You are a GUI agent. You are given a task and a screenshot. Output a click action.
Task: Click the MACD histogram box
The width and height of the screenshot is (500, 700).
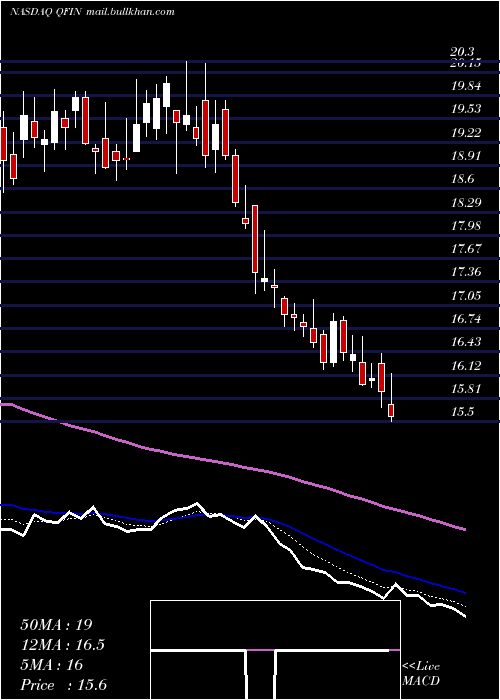275,650
